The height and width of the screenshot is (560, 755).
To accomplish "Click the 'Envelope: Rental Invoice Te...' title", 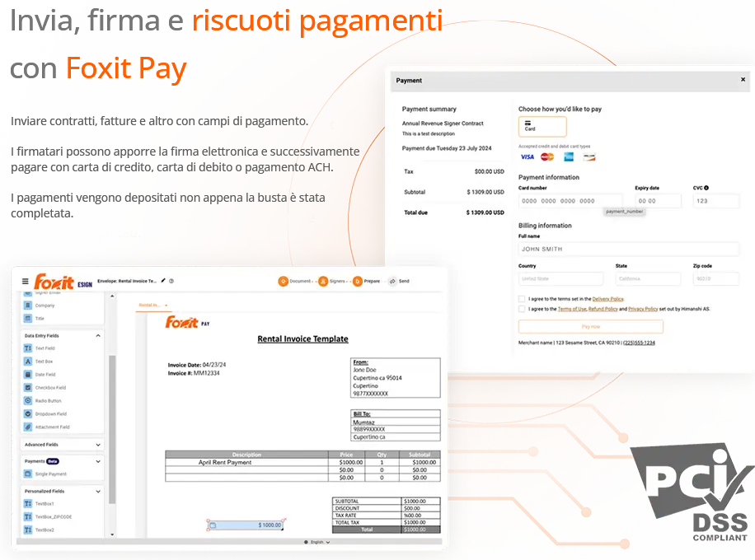I will coord(127,281).
